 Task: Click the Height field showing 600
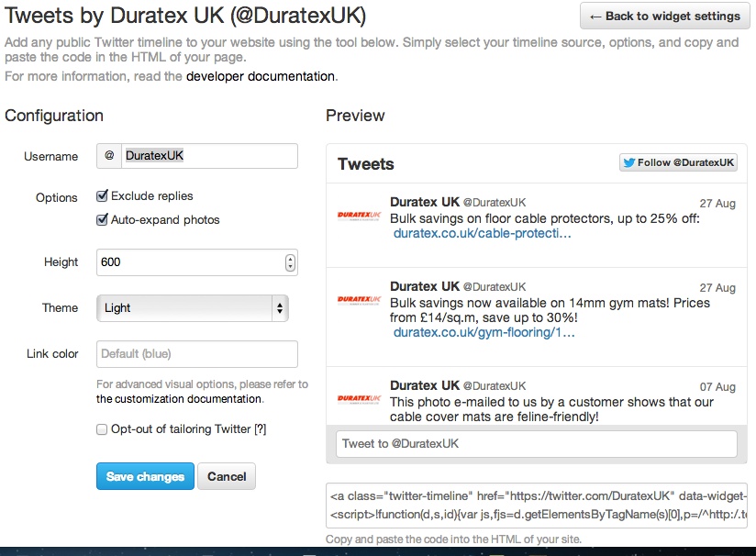pyautogui.click(x=196, y=262)
